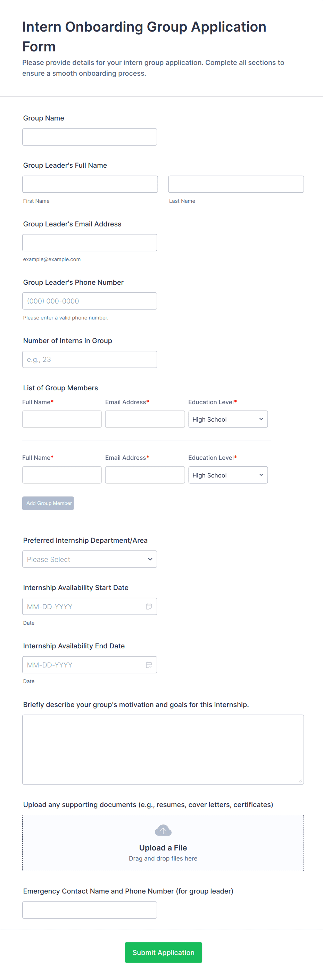Open first member's Education Level dropdown
This screenshot has height=980, width=323.
(x=227, y=419)
